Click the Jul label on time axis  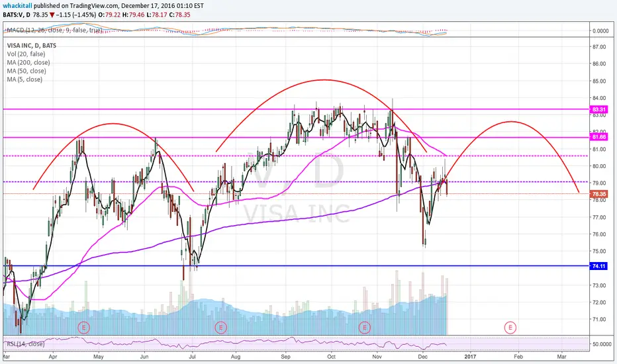pyautogui.click(x=193, y=357)
